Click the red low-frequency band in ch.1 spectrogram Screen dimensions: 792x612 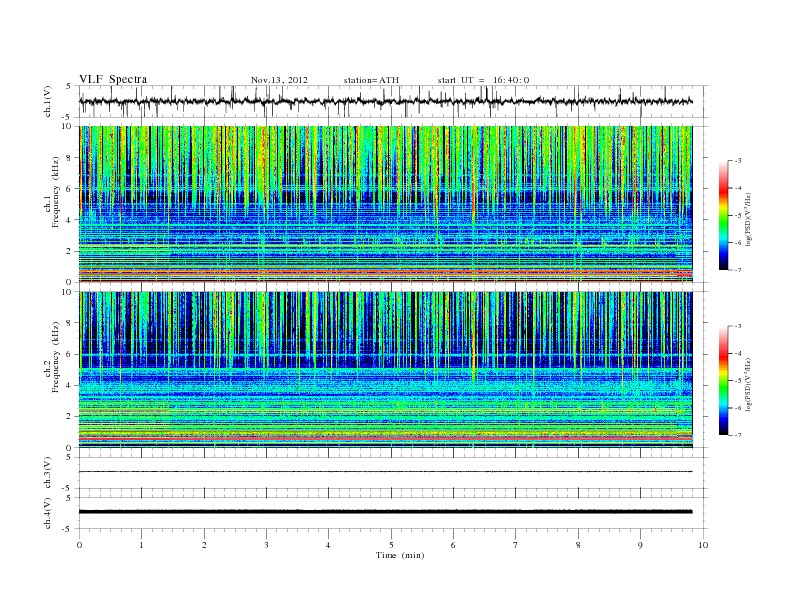point(385,273)
